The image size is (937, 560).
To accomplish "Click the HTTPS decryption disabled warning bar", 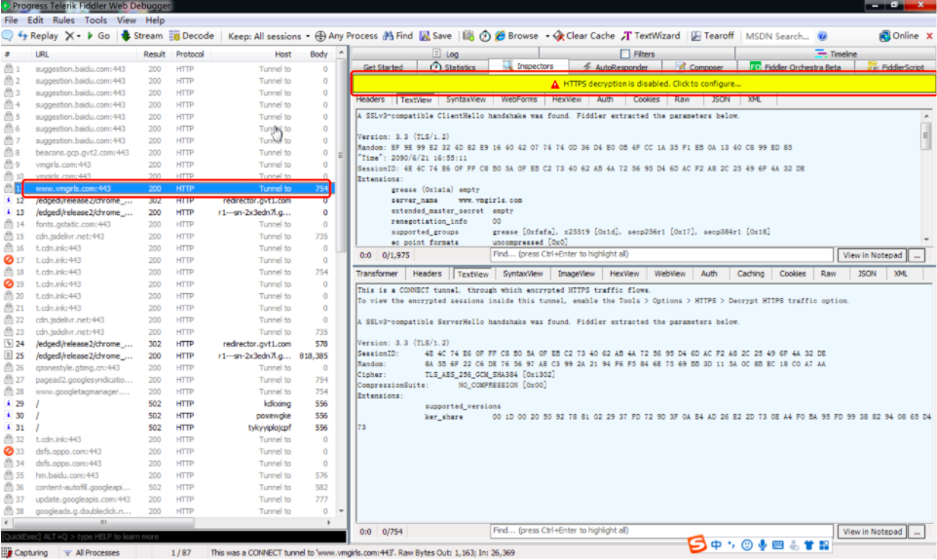I will [x=644, y=84].
